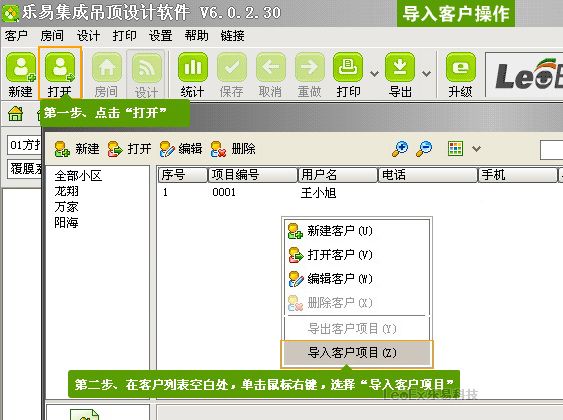Expand the dropdown arrow beside 导出
The width and height of the screenshot is (563, 420).
pos(426,74)
